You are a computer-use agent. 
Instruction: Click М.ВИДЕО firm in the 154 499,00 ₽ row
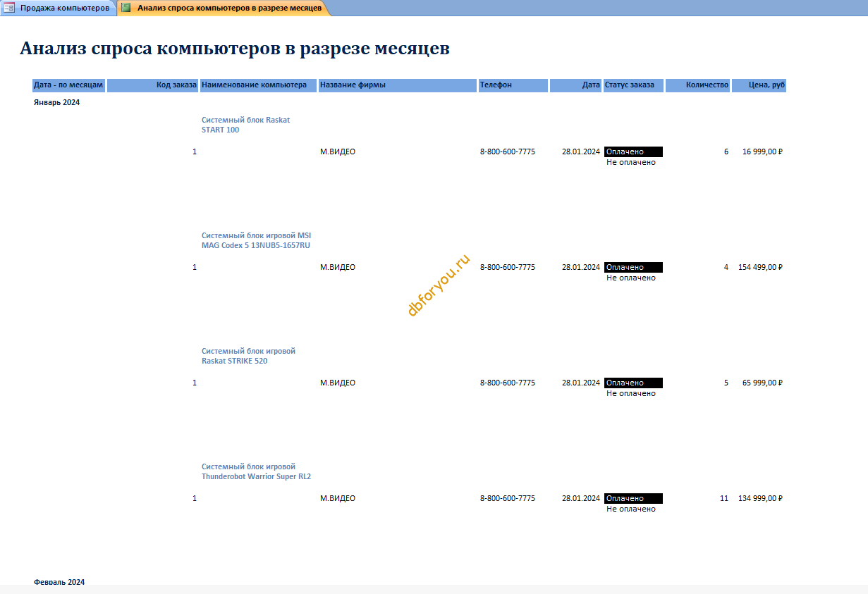(338, 267)
